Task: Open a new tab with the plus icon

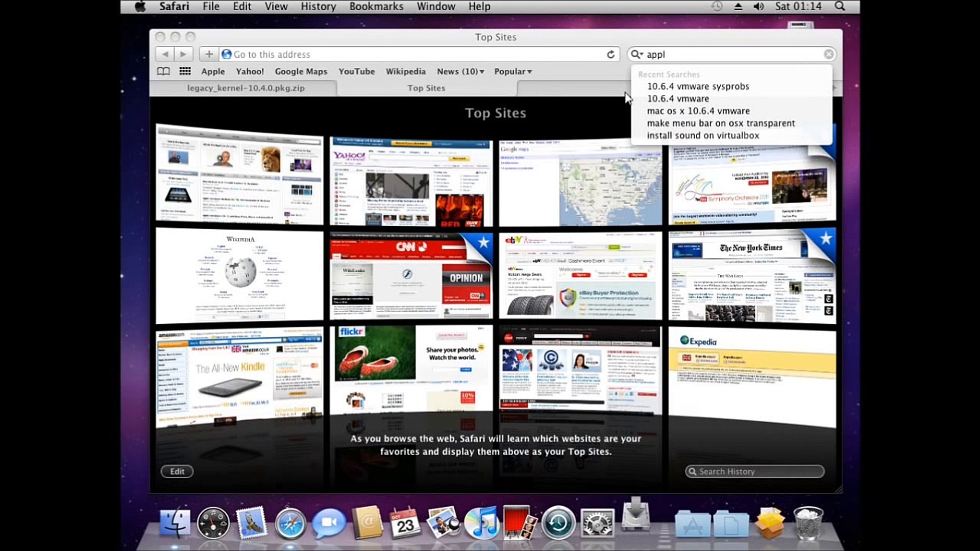Action: point(208,54)
